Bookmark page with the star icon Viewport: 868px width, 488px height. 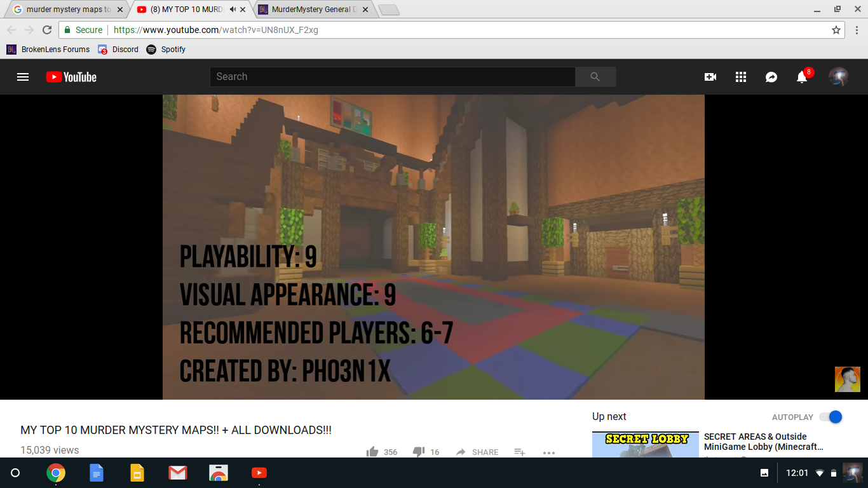click(836, 30)
